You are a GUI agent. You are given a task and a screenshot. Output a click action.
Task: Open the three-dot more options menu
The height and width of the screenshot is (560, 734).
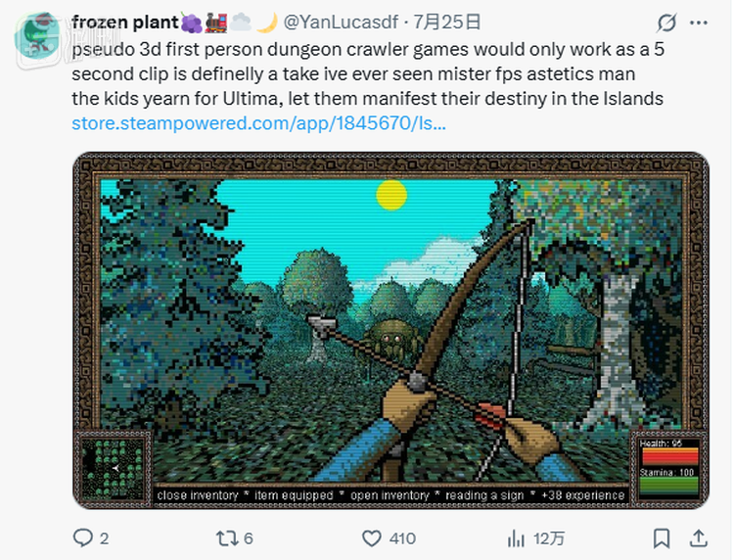(x=699, y=22)
